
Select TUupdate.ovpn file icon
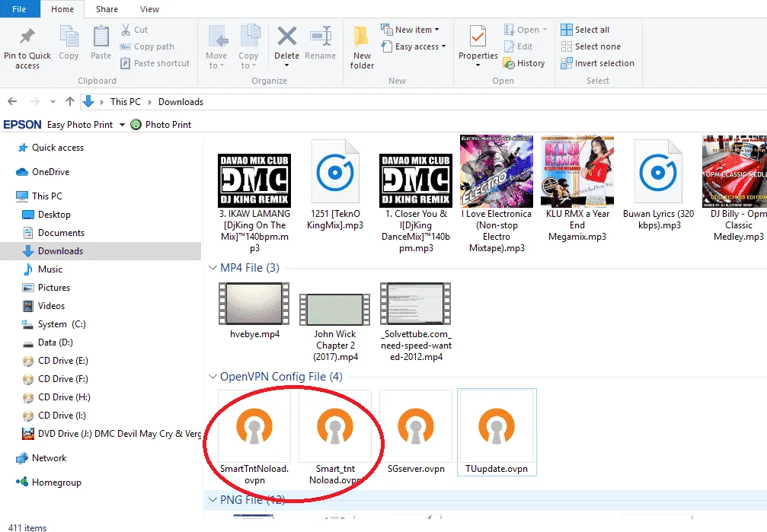pyautogui.click(x=497, y=426)
